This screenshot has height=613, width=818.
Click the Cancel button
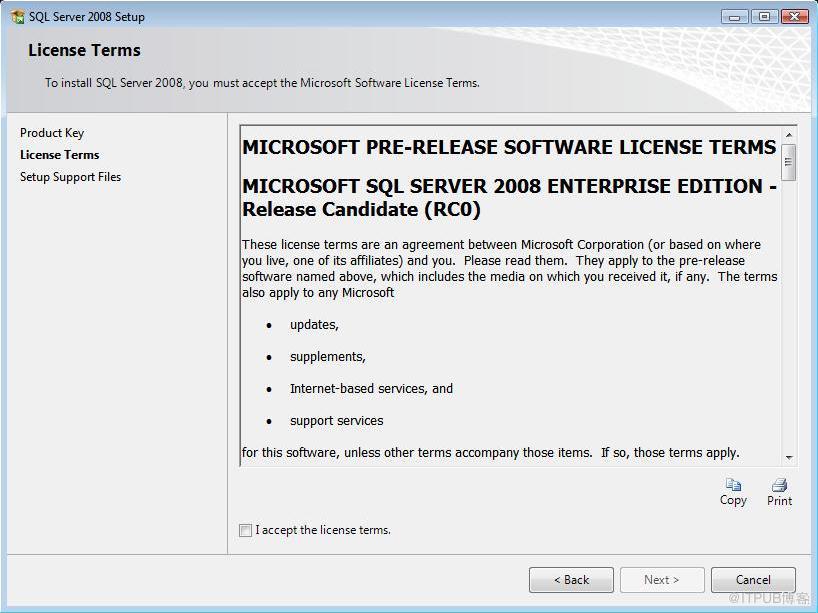click(753, 580)
